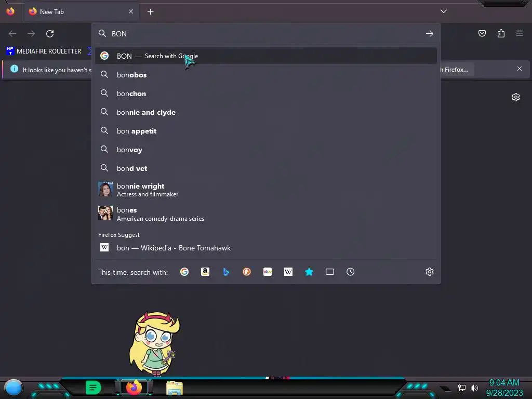Open Wikipedia Bone Tomahawk suggestion

coord(266,248)
